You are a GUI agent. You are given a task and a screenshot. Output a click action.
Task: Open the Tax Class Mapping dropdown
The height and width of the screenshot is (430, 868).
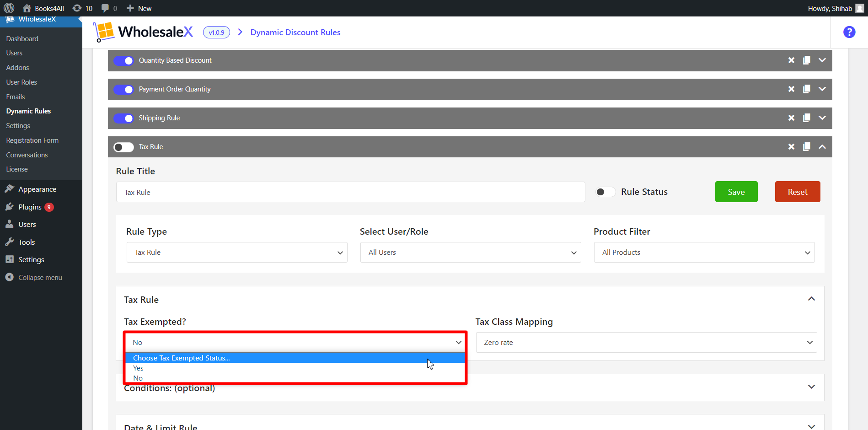coord(646,343)
